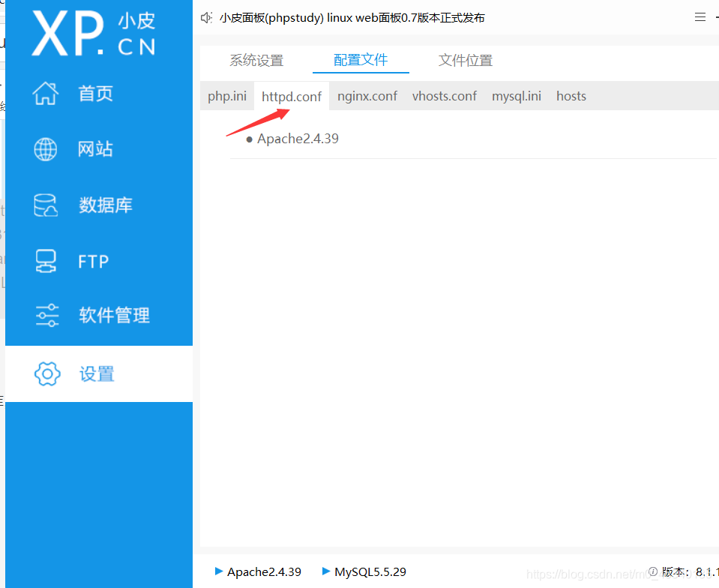The width and height of the screenshot is (719, 588).
Task: Open the php.ini sub-tab
Action: tap(227, 96)
